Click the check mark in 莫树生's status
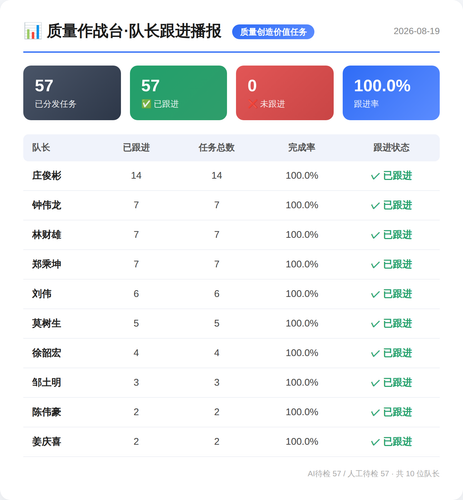 pyautogui.click(x=375, y=324)
